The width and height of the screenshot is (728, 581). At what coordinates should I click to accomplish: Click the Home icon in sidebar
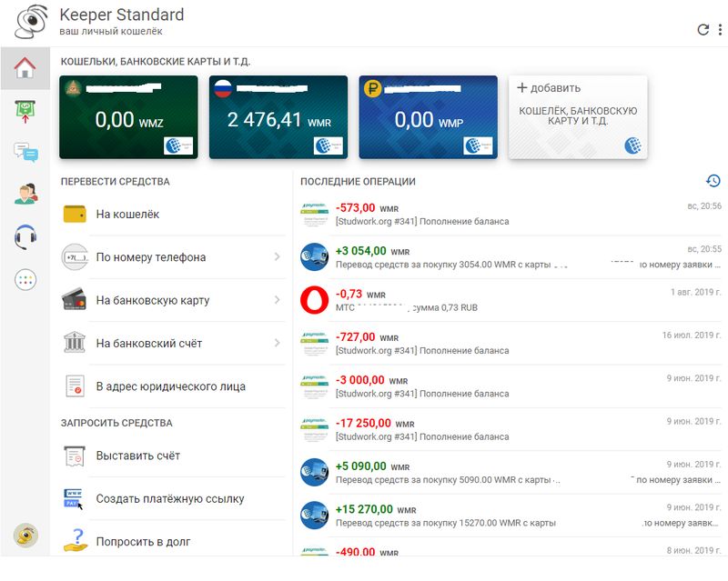point(25,68)
